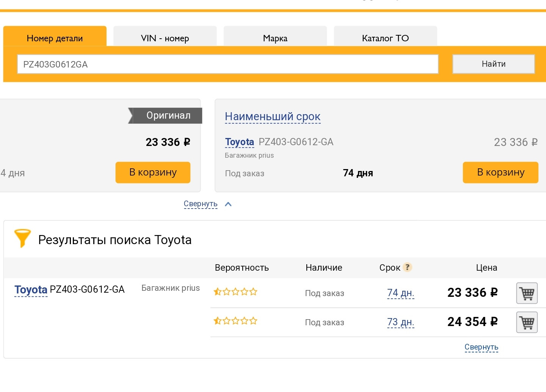Click the chevron next to upper Свернуть
Viewport: 546px width, 392px height.
coord(228,204)
